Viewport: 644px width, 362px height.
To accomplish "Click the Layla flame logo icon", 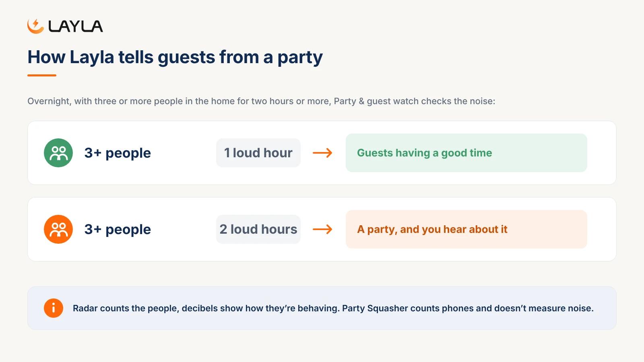I will 35,26.
